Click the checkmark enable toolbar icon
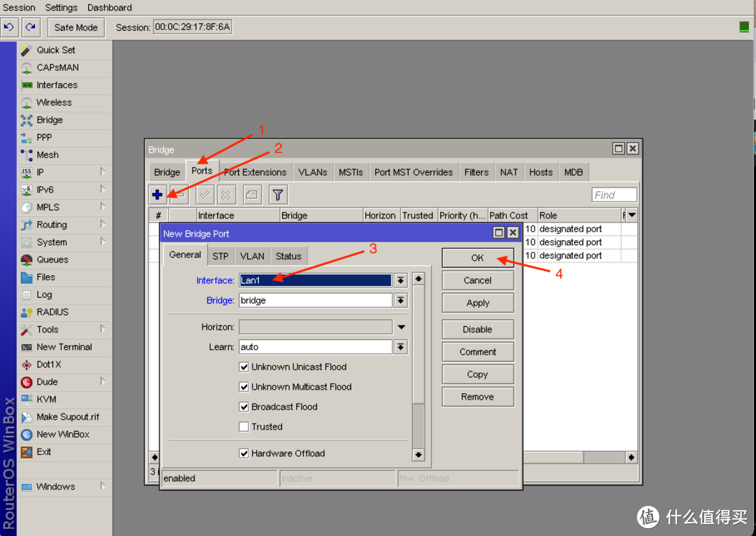 204,195
